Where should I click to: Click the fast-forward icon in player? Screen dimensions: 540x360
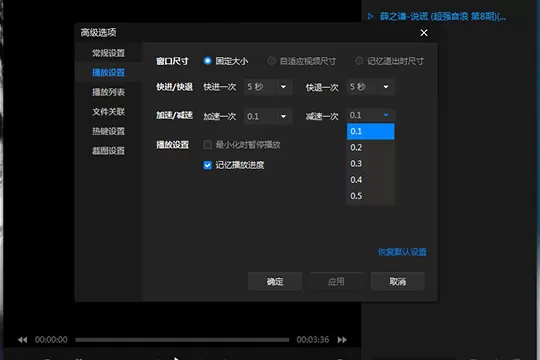click(342, 340)
